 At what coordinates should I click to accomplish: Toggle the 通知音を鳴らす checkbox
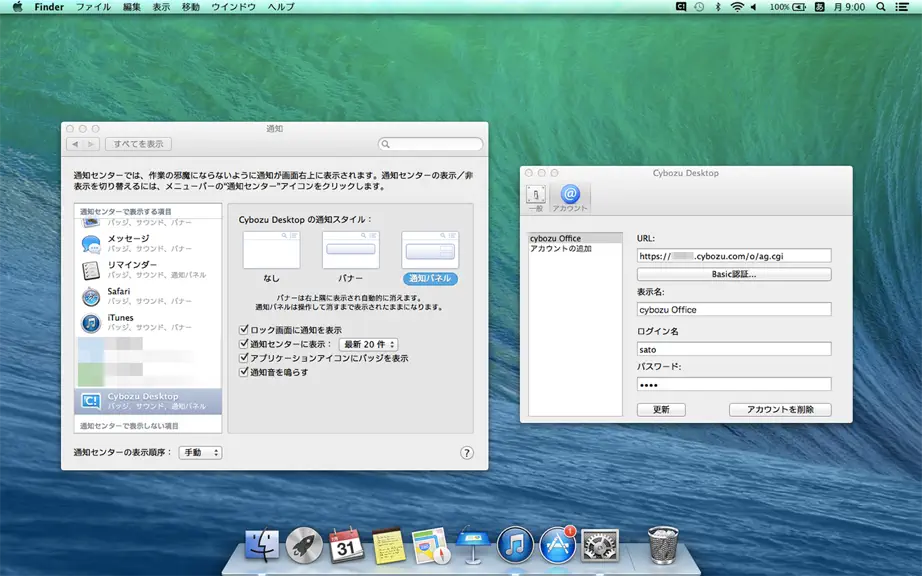(x=244, y=371)
